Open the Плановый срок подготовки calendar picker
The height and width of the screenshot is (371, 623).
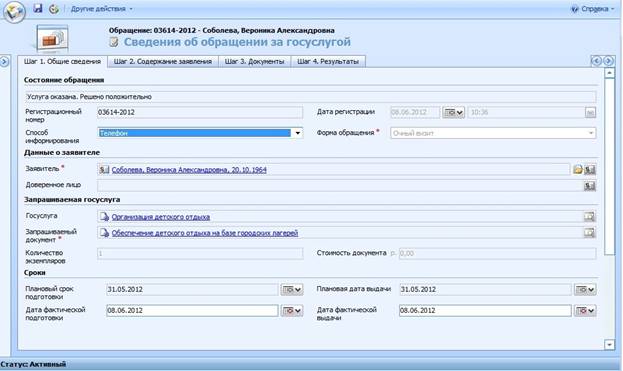(292, 290)
